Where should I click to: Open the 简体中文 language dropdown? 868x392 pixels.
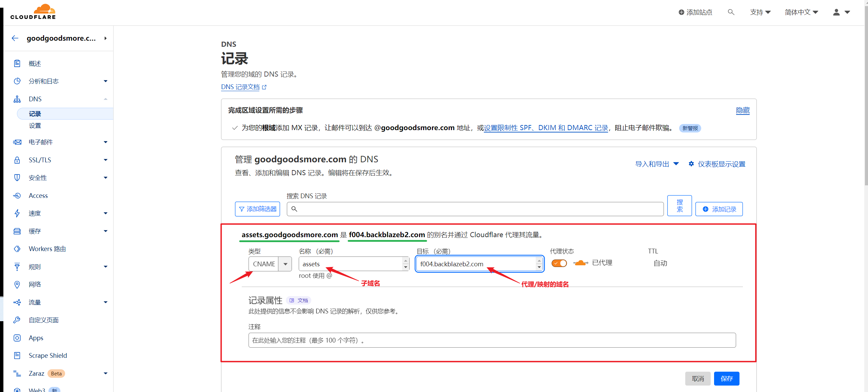(802, 12)
